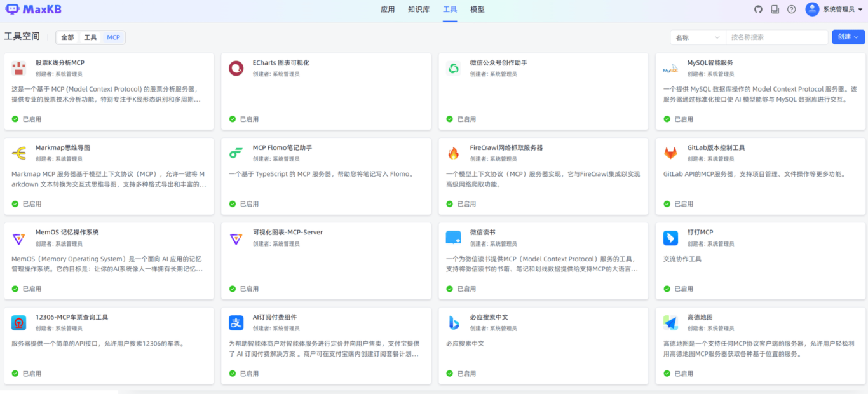This screenshot has width=868, height=394.
Task: Click the 交流协作工具 description text
Action: pos(682,259)
